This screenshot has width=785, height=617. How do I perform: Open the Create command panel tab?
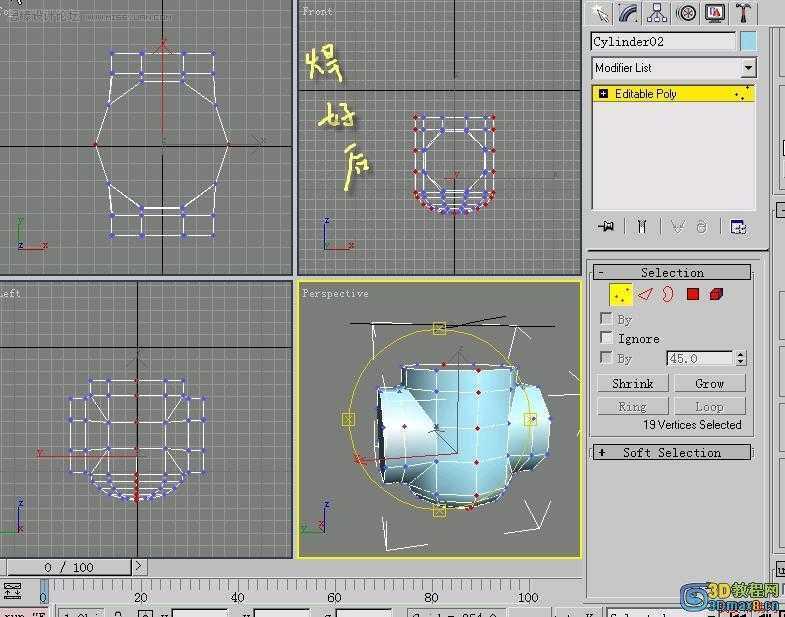[599, 13]
